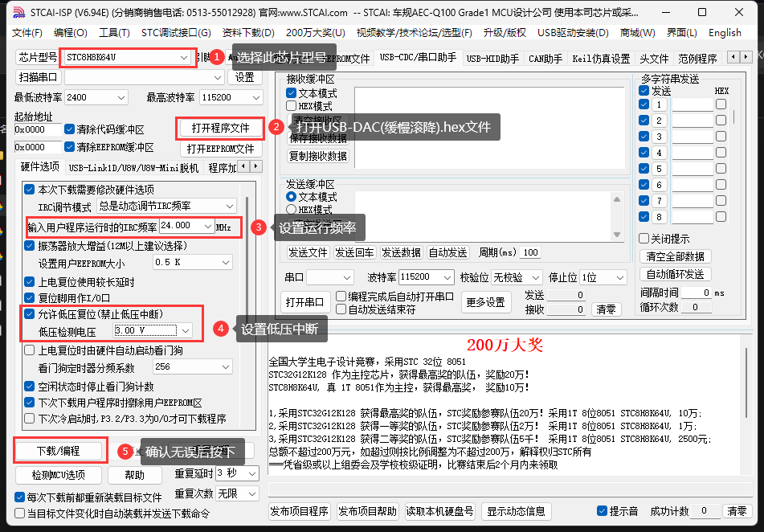The width and height of the screenshot is (764, 532).
Task: Click left tab-scroll arrow beside 程序加 tab
Action: 244,167
